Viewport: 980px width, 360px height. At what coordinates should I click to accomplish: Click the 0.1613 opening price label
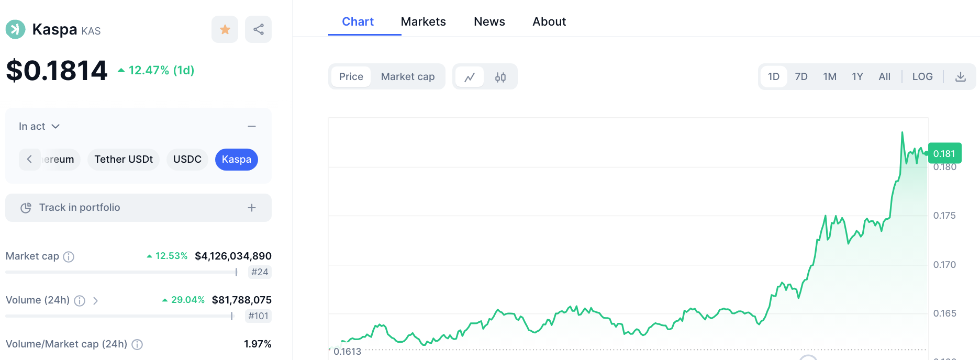(347, 352)
